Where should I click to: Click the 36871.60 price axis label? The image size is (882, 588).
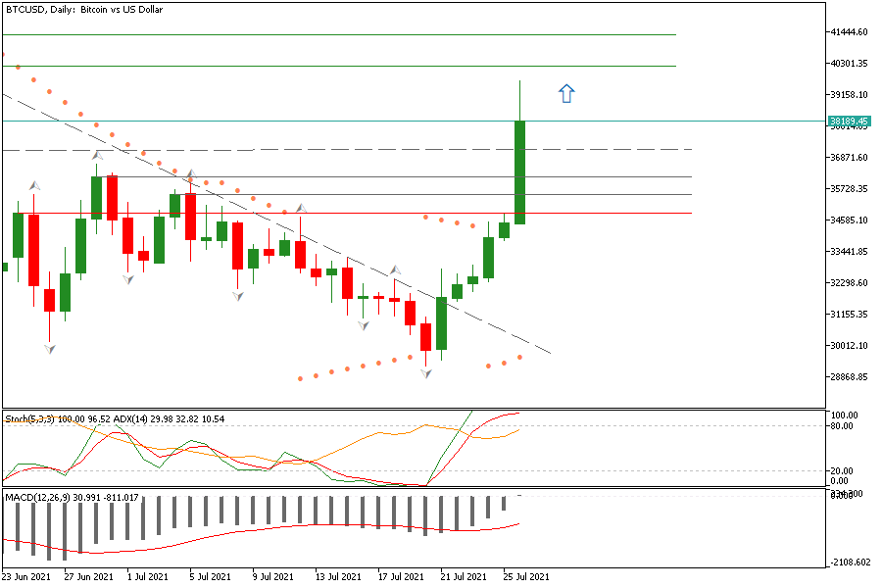click(x=850, y=158)
